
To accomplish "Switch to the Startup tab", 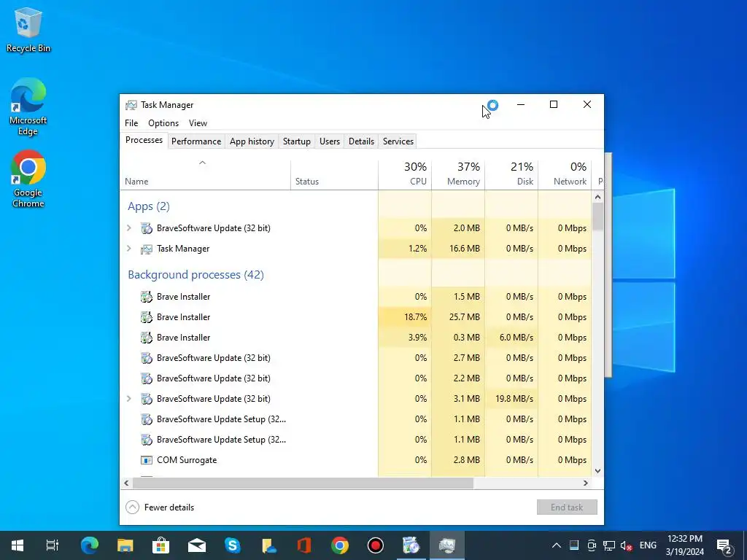I will [x=296, y=141].
